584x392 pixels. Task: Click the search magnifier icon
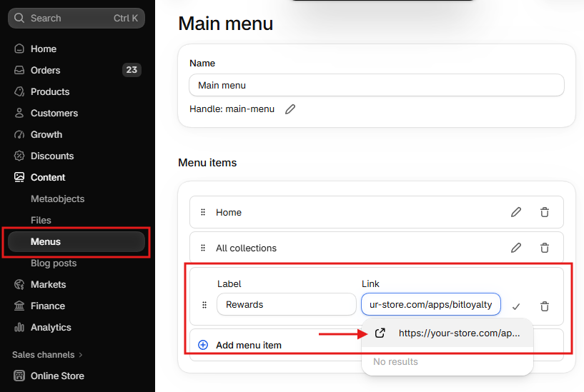click(19, 18)
